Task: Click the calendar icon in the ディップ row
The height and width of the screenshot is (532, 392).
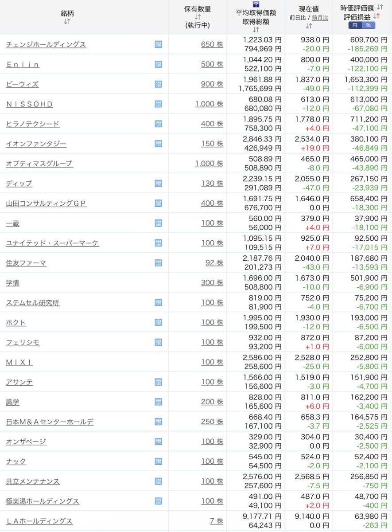Action: [158, 184]
